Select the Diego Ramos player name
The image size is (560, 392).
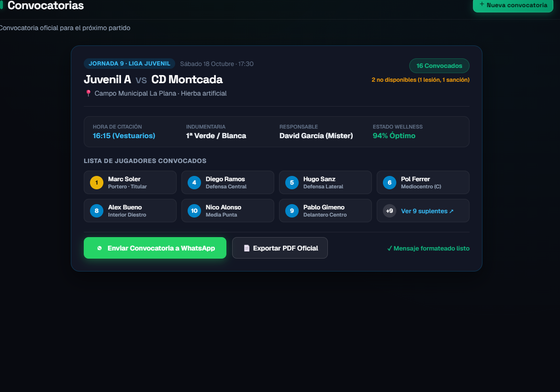225,179
